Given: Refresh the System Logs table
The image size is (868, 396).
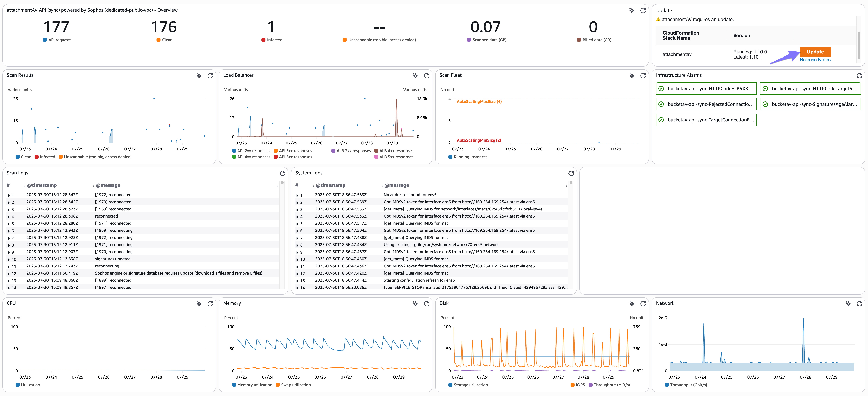Looking at the screenshot, I should [x=571, y=173].
